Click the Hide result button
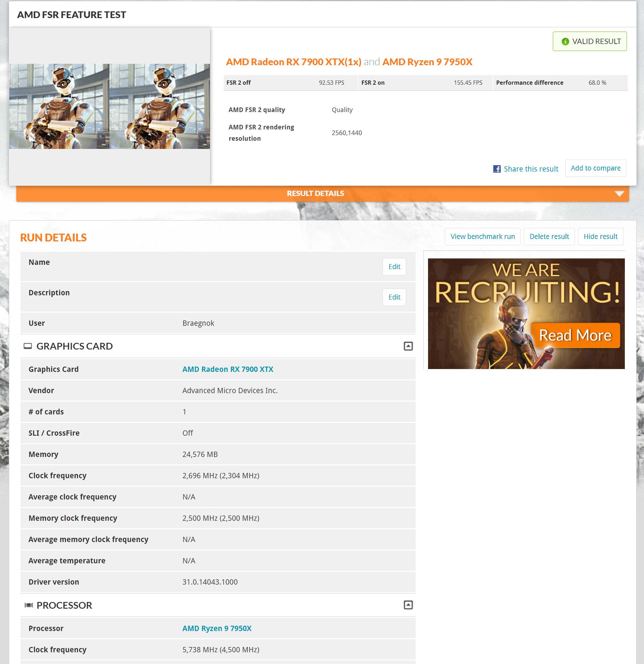Viewport: 644px width, 664px height. tap(600, 236)
